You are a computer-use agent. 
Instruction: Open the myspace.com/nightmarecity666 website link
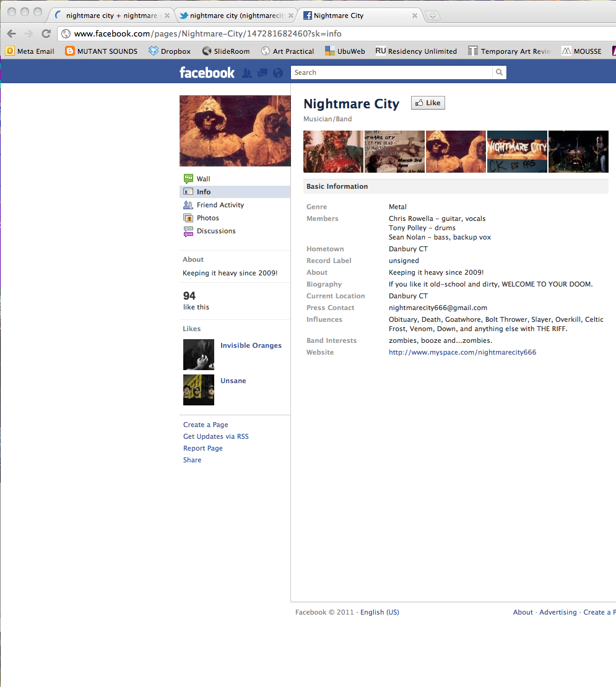(x=462, y=352)
